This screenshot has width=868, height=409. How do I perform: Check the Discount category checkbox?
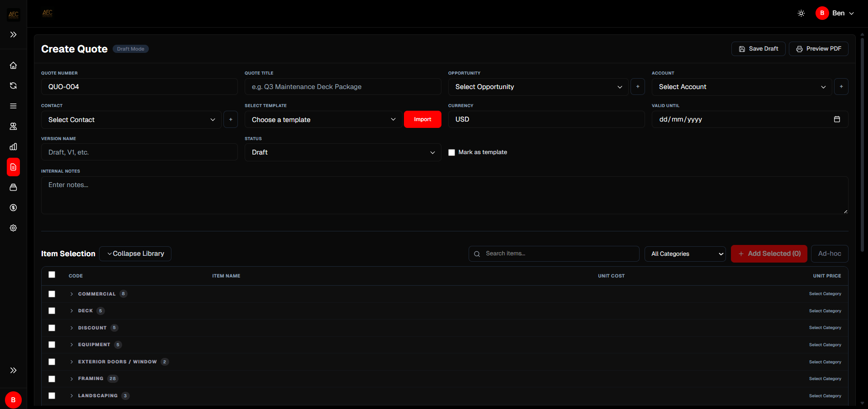click(52, 328)
